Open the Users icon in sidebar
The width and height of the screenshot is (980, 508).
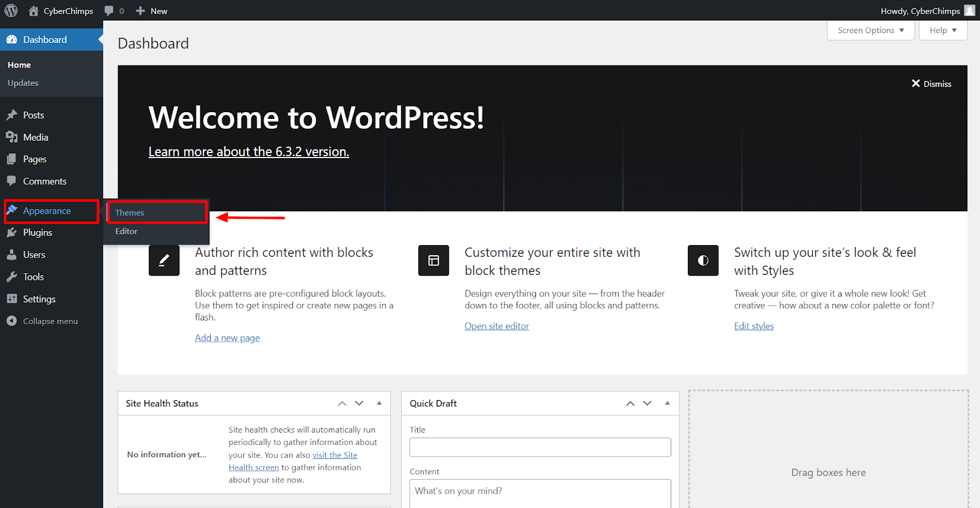pyautogui.click(x=12, y=255)
